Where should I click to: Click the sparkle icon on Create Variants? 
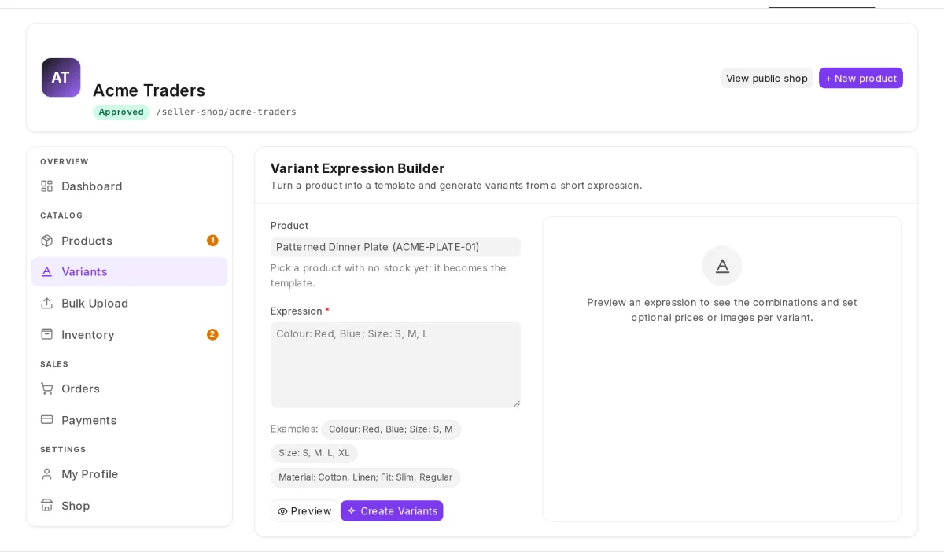pos(352,511)
